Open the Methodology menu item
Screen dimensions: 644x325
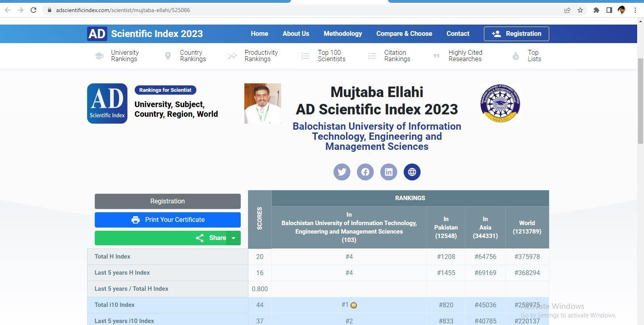pyautogui.click(x=342, y=34)
